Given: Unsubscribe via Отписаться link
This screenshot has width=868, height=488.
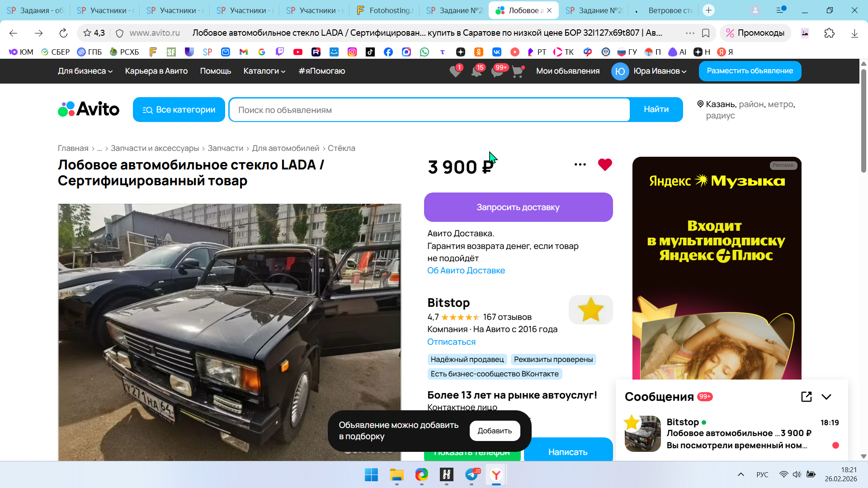Looking at the screenshot, I should tap(451, 342).
